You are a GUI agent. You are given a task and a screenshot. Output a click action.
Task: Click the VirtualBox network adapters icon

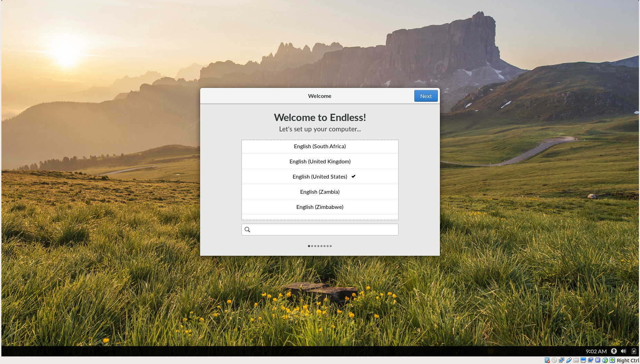tap(561, 360)
